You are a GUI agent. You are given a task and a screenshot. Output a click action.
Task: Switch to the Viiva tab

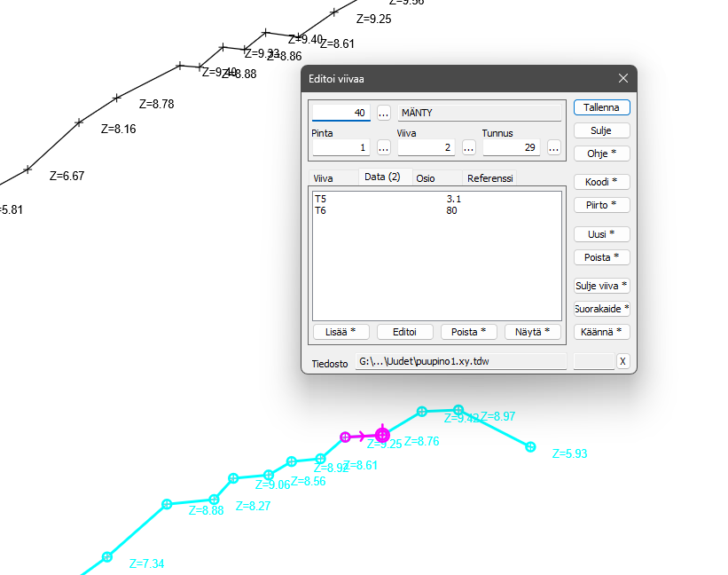[324, 177]
